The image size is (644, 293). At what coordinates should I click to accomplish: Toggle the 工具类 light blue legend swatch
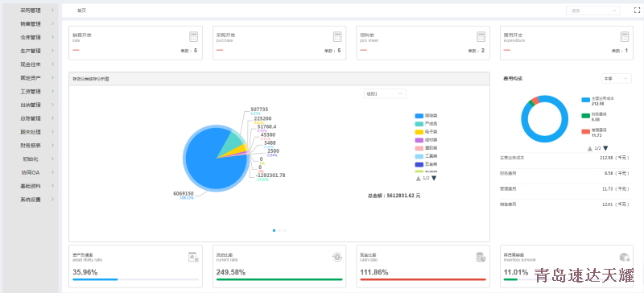(x=419, y=156)
